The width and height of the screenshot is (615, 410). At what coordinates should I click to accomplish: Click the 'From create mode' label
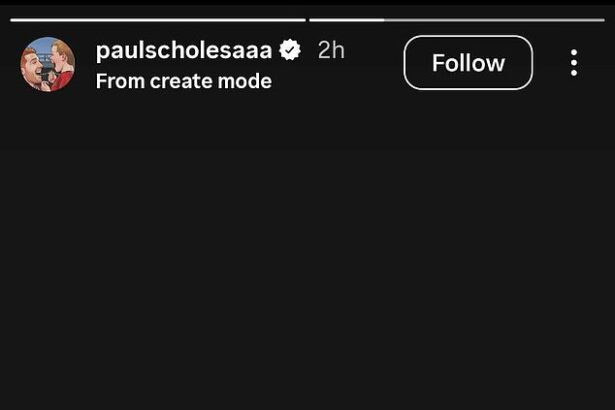point(184,81)
